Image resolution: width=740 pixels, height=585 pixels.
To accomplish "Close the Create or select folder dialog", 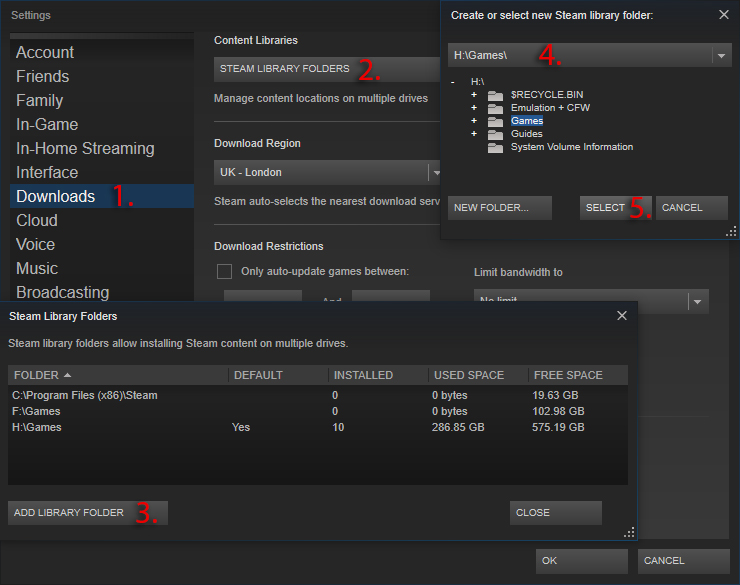I will pos(723,15).
